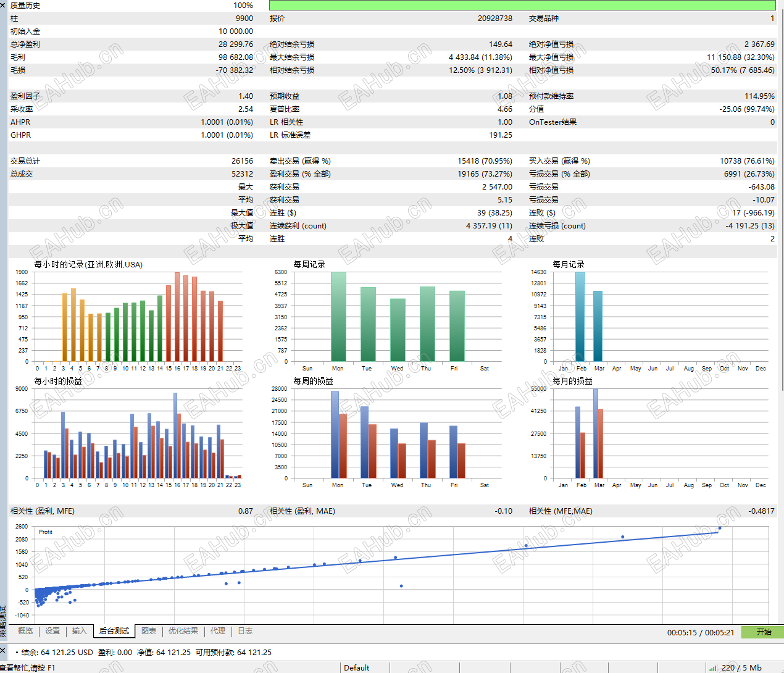
Task: Click the 每周的损益 chart title
Action: [313, 381]
